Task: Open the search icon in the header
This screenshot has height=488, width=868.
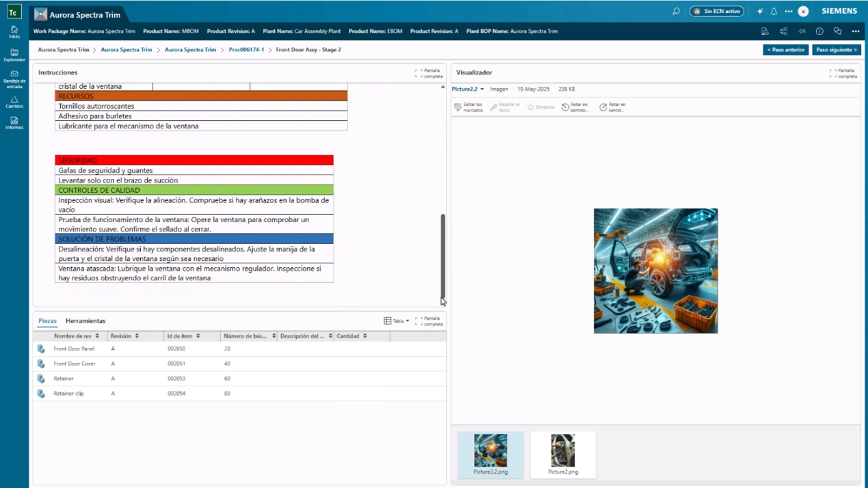Action: coord(676,11)
